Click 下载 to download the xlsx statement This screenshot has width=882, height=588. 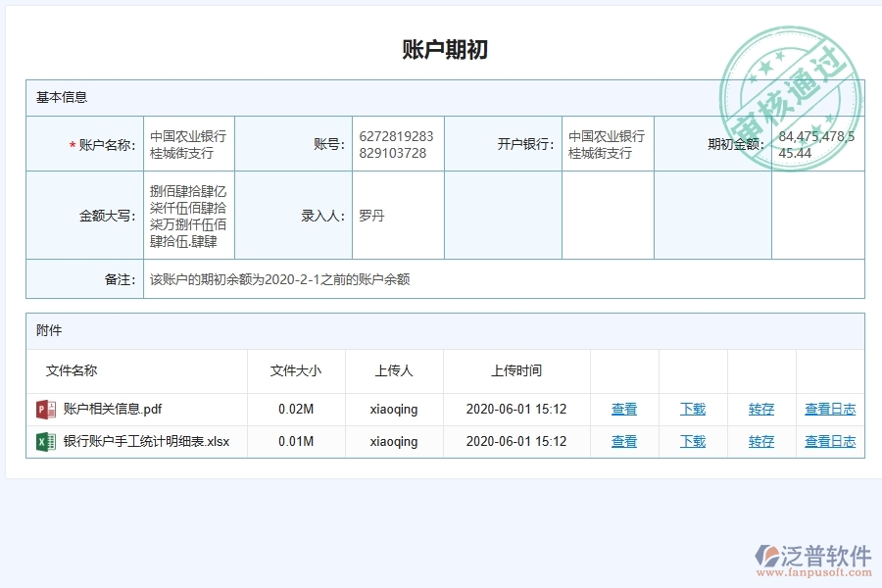[x=692, y=441]
